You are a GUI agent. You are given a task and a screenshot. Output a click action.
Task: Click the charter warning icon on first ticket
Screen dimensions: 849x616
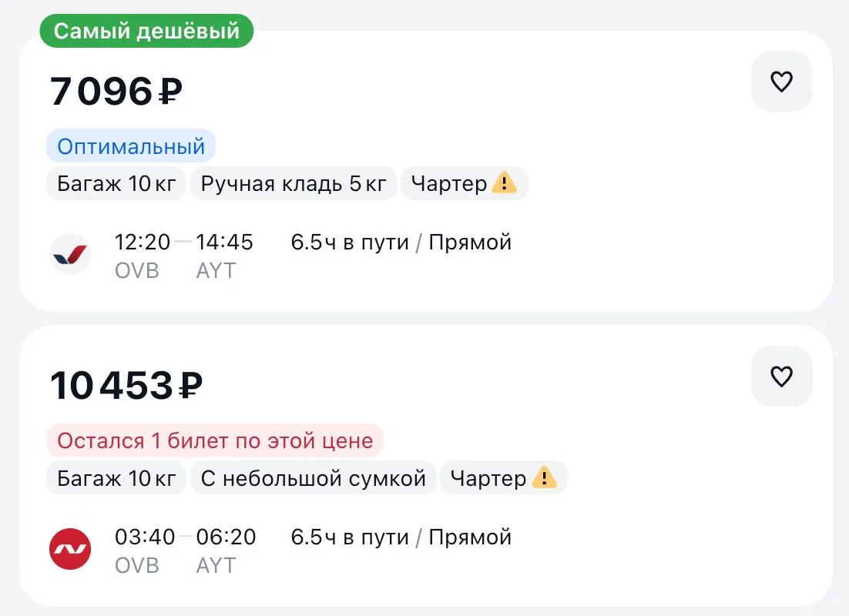click(504, 183)
